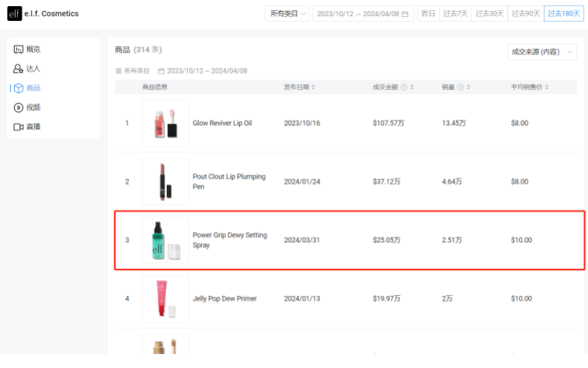Click the Glow Reviver Lip Oil thumbnail

tap(165, 123)
